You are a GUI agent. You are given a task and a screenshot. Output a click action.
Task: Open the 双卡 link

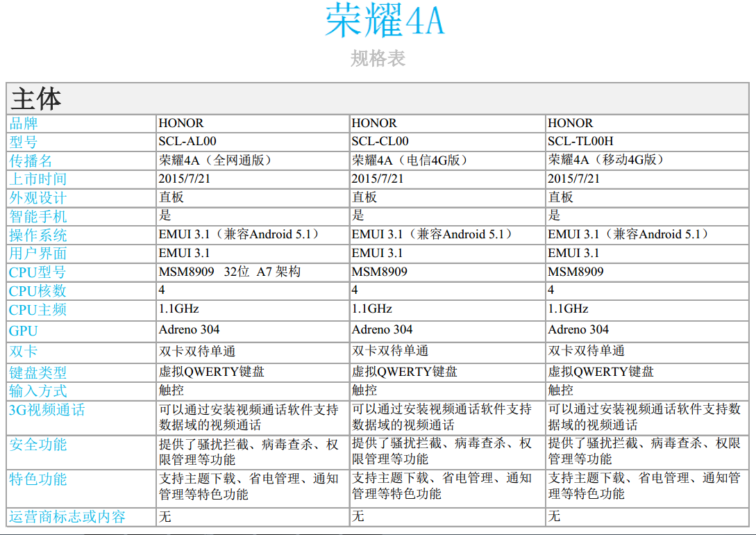[22, 352]
